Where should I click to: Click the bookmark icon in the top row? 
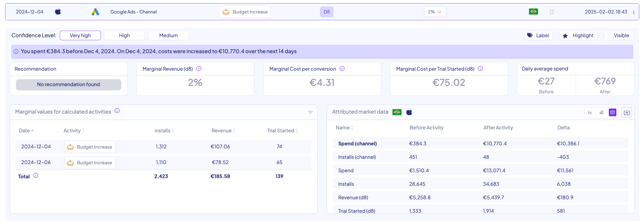(x=552, y=12)
